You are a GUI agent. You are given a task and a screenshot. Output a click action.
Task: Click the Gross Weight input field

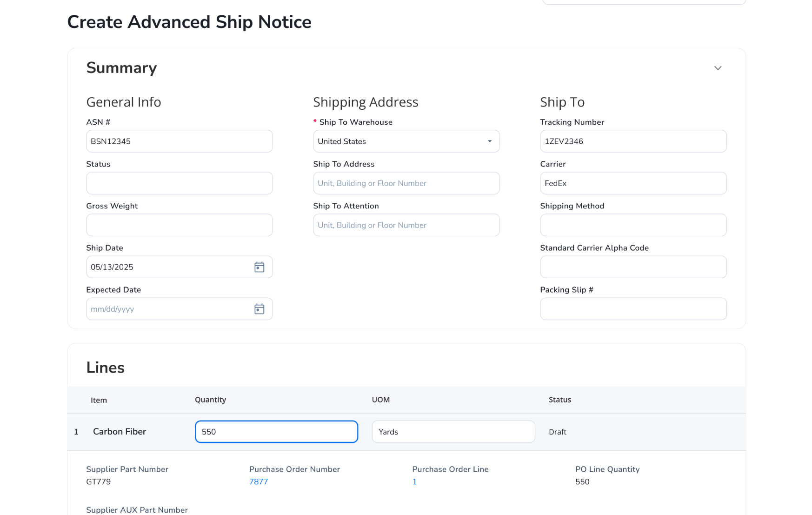click(179, 225)
